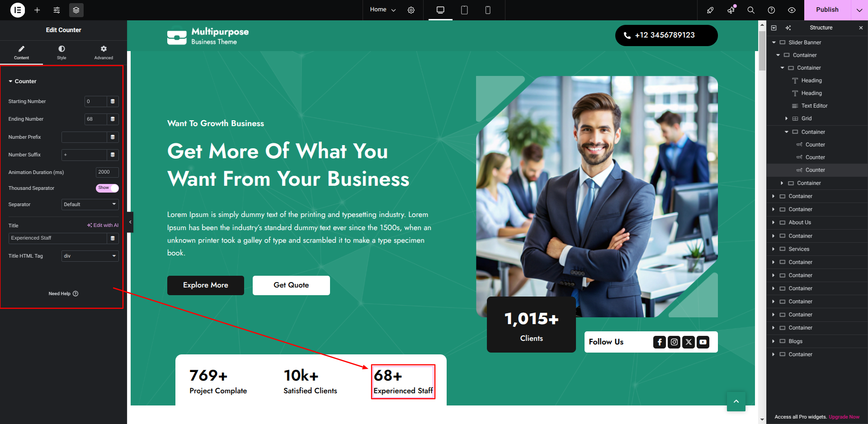The width and height of the screenshot is (868, 424).
Task: Switch to the Advanced tab
Action: point(104,52)
